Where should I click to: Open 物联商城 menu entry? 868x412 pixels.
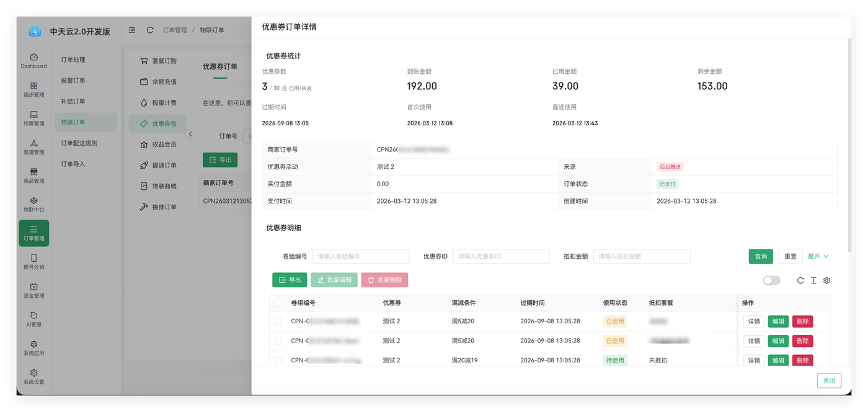pos(157,186)
